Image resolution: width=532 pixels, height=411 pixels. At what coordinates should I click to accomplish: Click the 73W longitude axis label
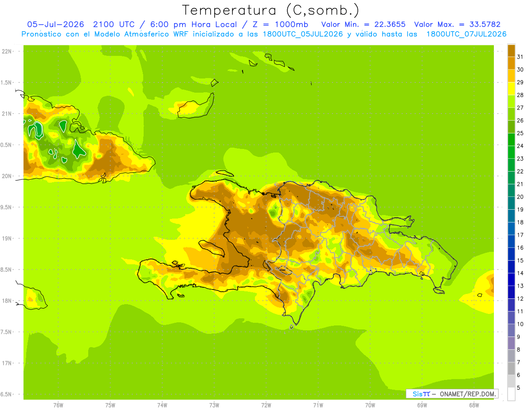(x=214, y=405)
